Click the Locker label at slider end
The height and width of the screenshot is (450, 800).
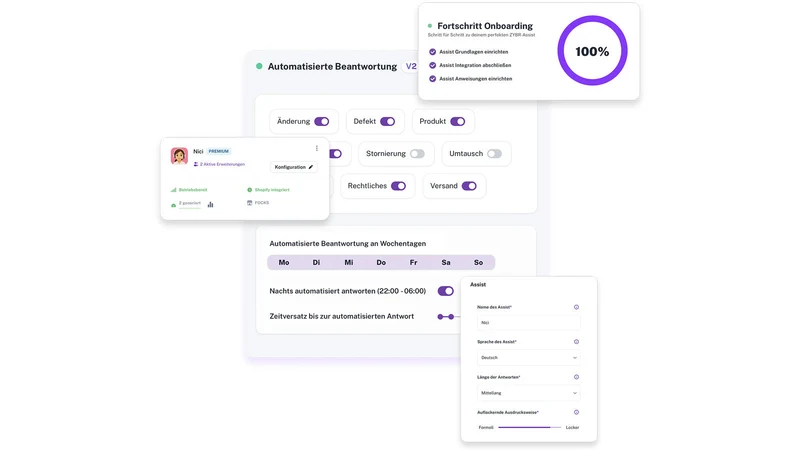(572, 428)
